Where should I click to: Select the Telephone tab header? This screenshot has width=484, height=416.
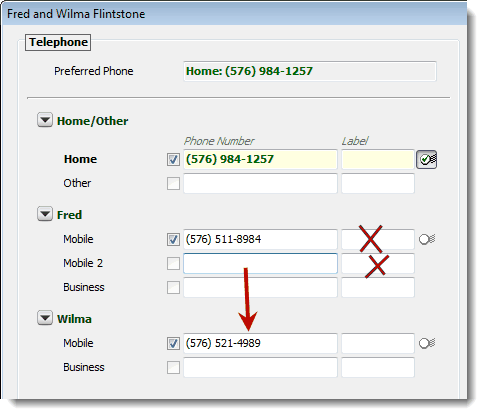pyautogui.click(x=58, y=42)
